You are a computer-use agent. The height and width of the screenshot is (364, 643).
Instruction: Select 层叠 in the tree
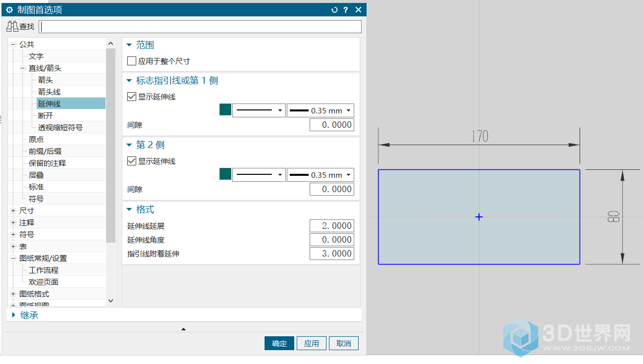[x=36, y=175]
